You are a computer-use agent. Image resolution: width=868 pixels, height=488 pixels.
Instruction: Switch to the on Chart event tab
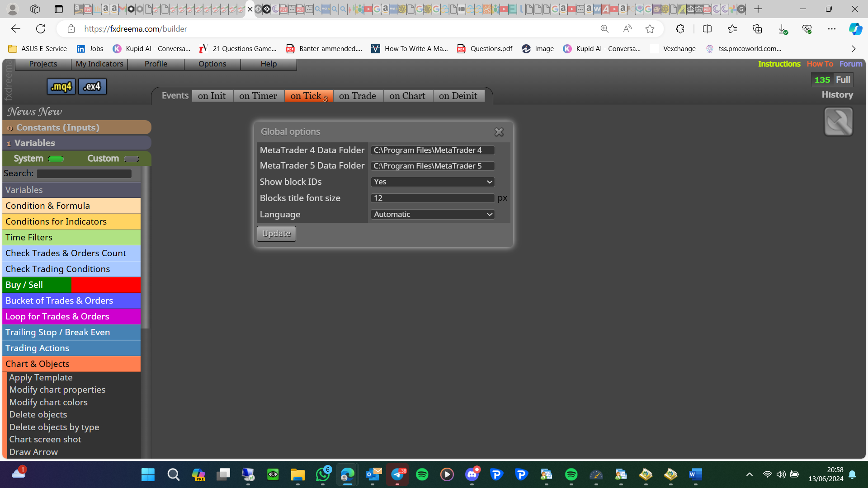coord(407,96)
